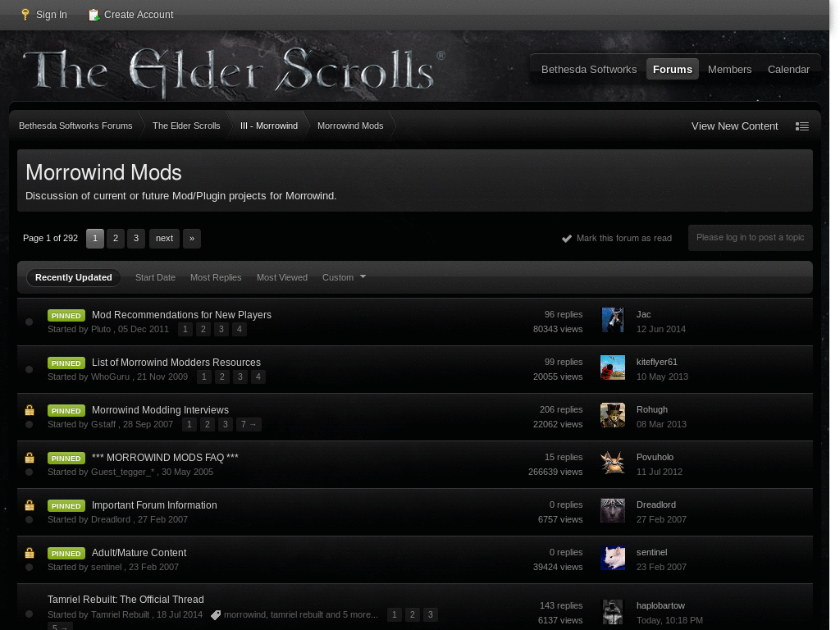The width and height of the screenshot is (840, 630).
Task: Click the 12 Jun 2014 last post date
Action: click(x=661, y=330)
